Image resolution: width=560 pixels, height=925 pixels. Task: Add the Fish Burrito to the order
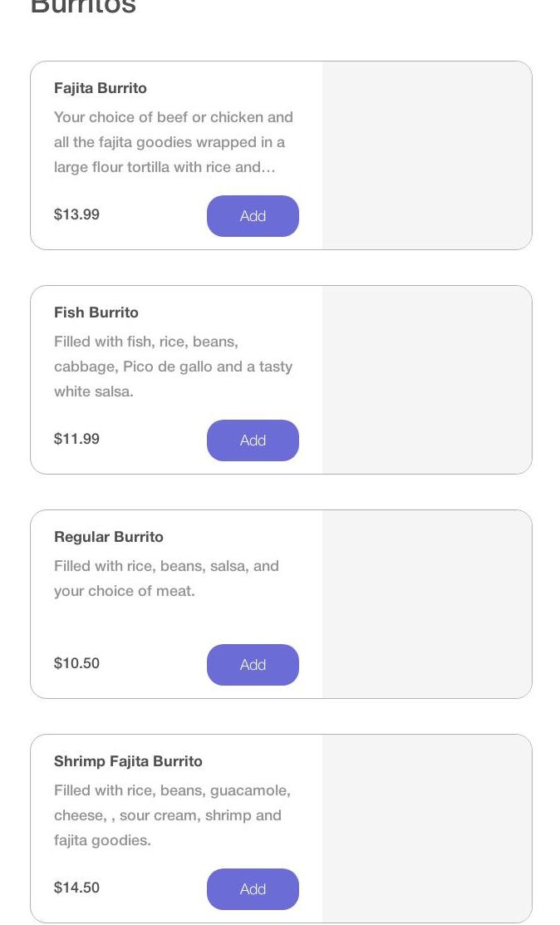253,440
